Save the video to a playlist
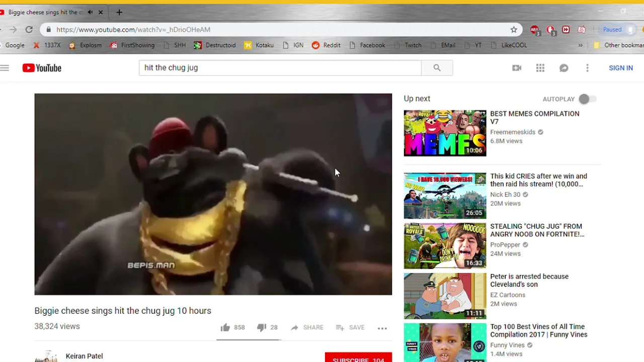 [x=350, y=327]
